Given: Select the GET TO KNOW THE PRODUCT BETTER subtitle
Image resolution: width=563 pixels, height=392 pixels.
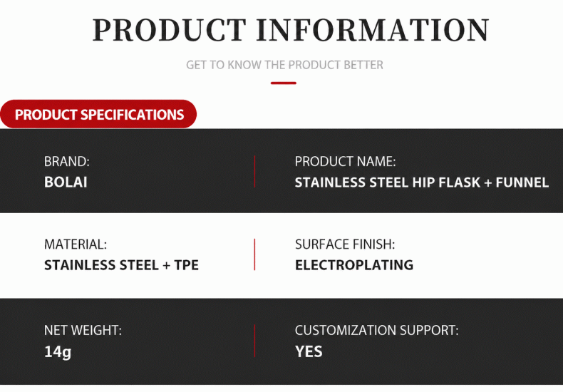Looking at the screenshot, I should coord(284,65).
